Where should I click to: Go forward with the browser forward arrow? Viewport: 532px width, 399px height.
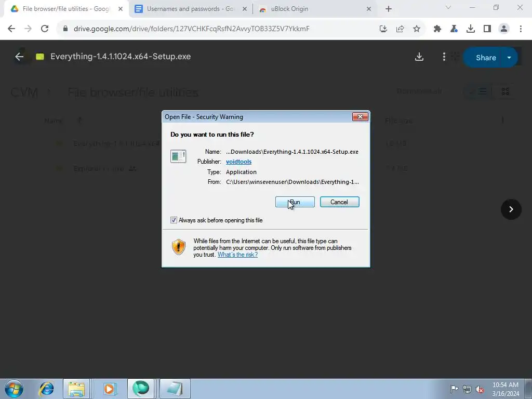28,29
